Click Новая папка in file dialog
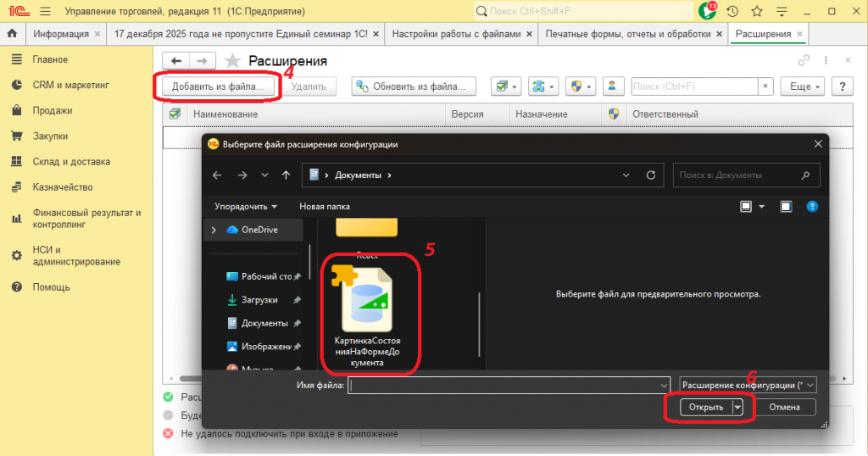 point(325,207)
